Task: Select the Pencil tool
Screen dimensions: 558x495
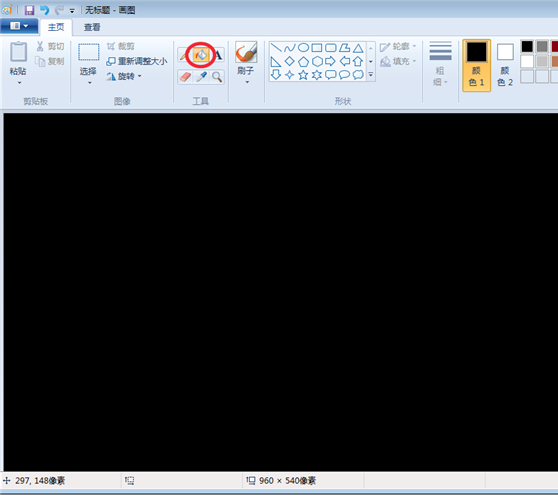Action: pos(184,55)
